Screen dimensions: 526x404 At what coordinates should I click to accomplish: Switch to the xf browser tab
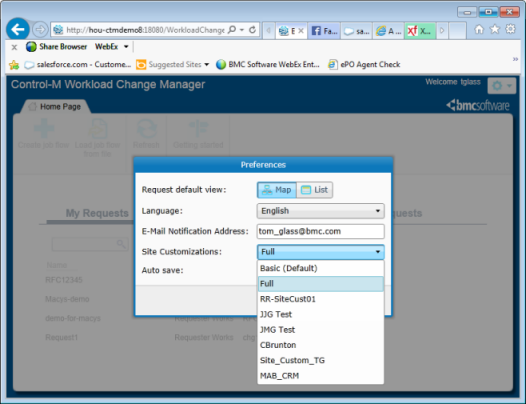click(x=420, y=31)
